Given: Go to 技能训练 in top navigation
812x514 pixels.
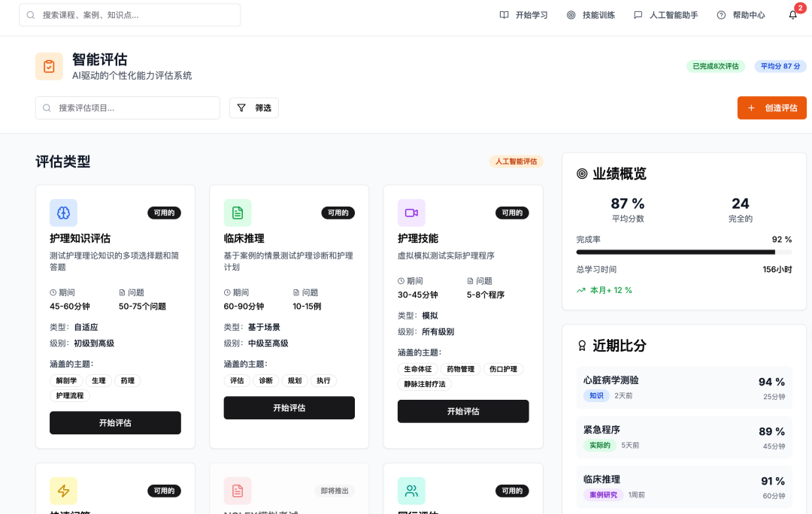Looking at the screenshot, I should [x=590, y=15].
